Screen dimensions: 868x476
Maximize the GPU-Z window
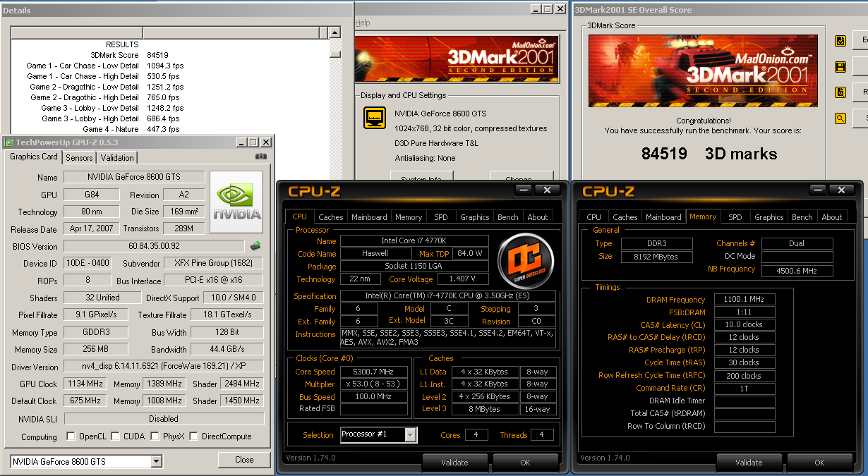tap(253, 142)
